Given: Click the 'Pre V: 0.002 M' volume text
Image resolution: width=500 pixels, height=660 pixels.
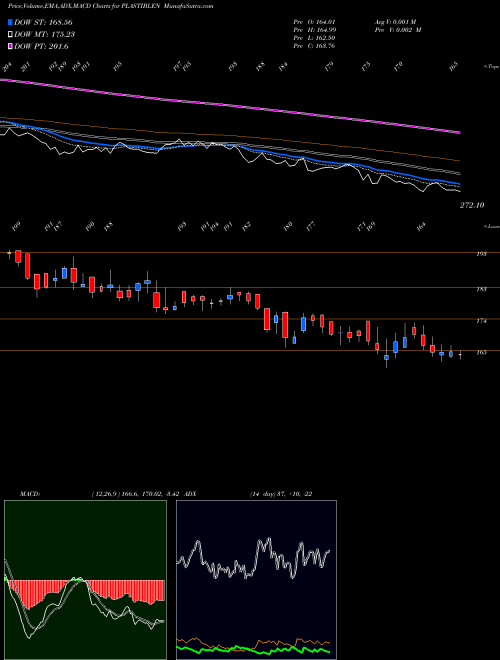Looking at the screenshot, I should tap(398, 30).
